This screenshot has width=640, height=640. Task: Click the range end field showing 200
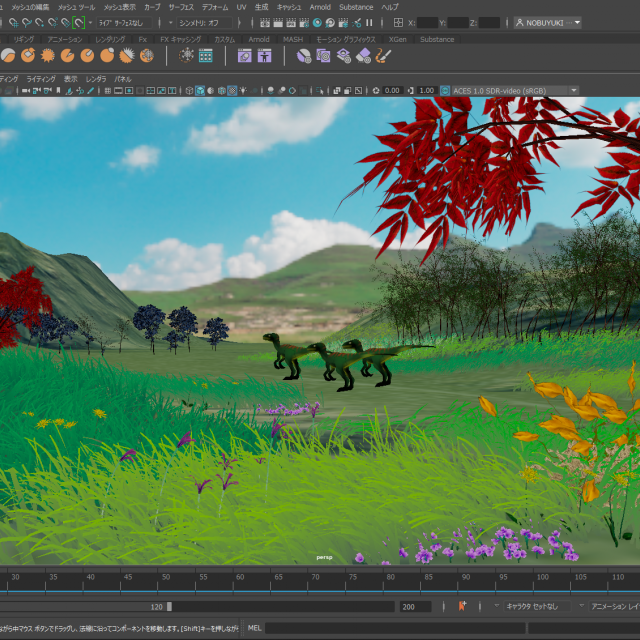(x=415, y=607)
